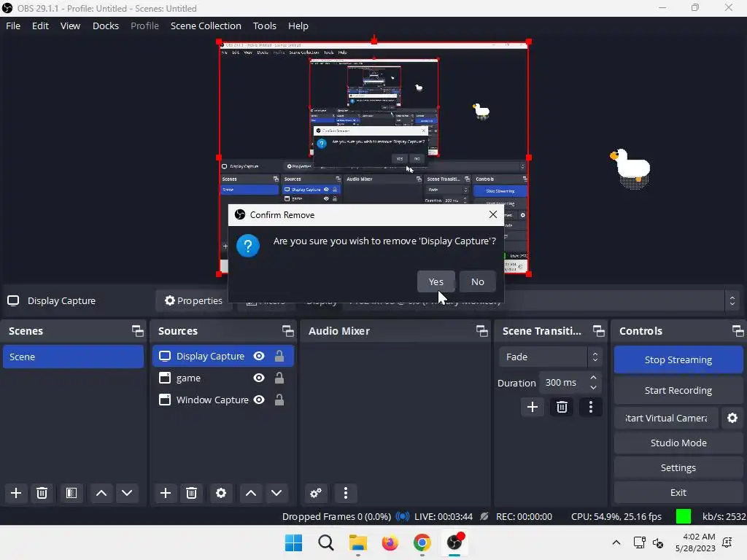Select the game source
This screenshot has height=560, width=747.
pyautogui.click(x=188, y=378)
